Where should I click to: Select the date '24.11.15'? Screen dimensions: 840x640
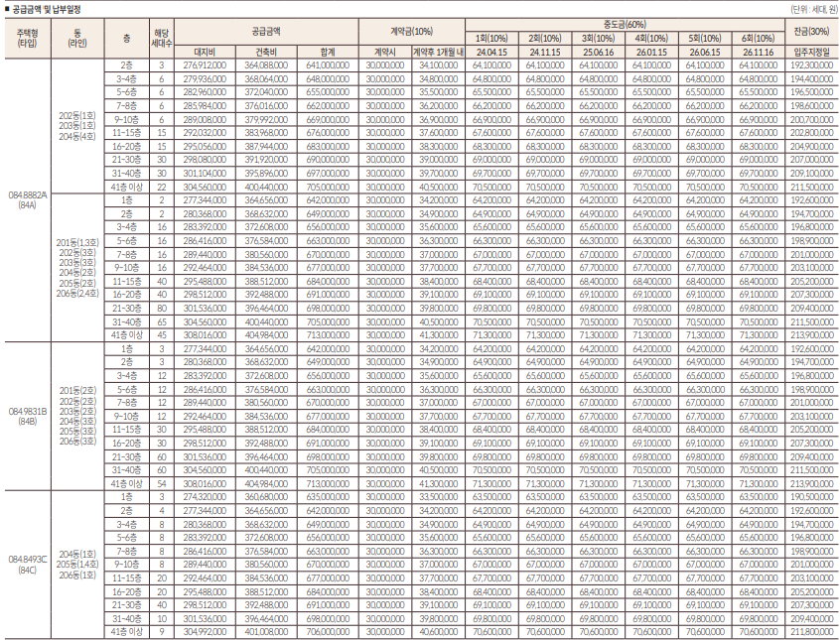tap(545, 52)
